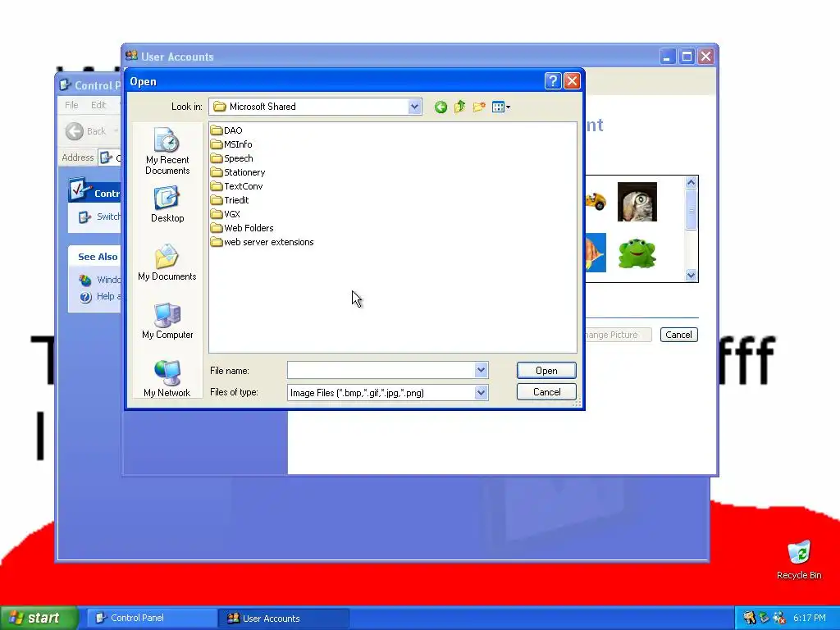Viewport: 840px width, 630px height.
Task: Switch to User Accounts taskbar button
Action: 284,618
